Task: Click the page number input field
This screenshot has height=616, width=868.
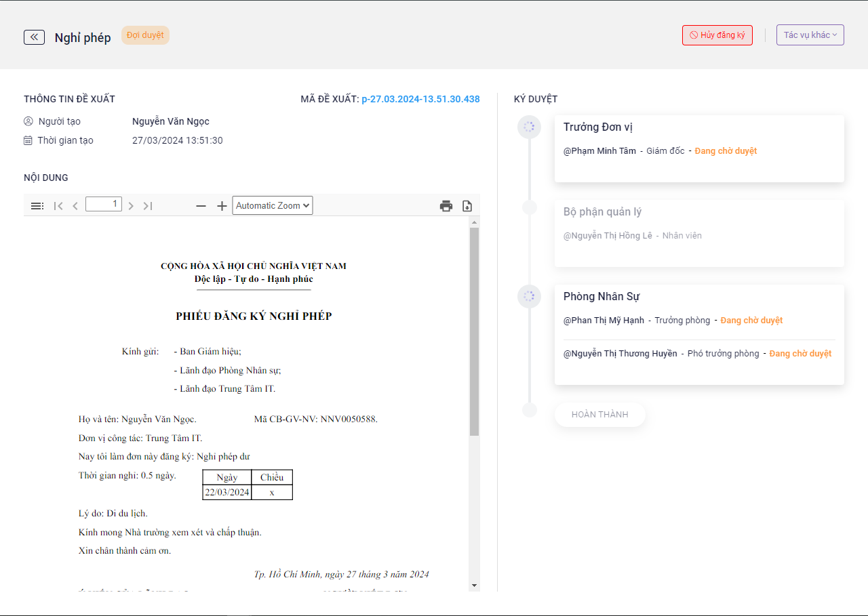Action: tap(104, 204)
